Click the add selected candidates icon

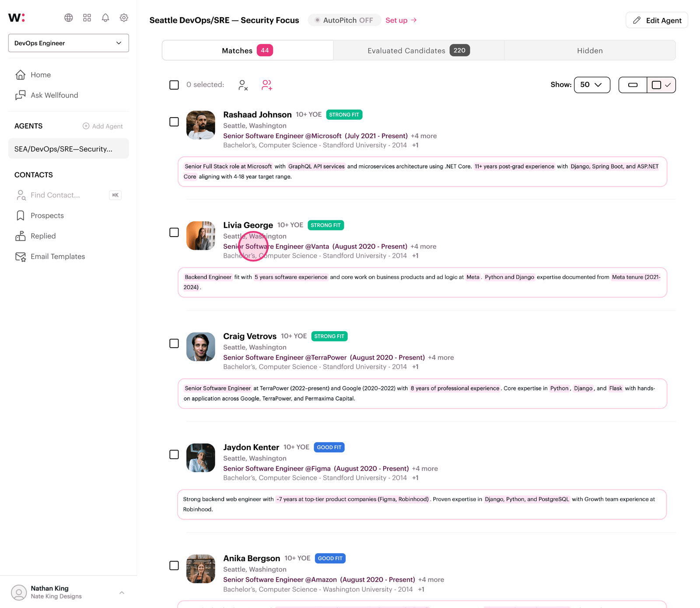267,85
